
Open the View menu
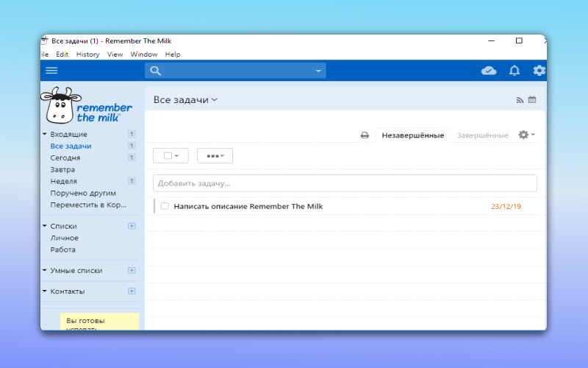115,54
